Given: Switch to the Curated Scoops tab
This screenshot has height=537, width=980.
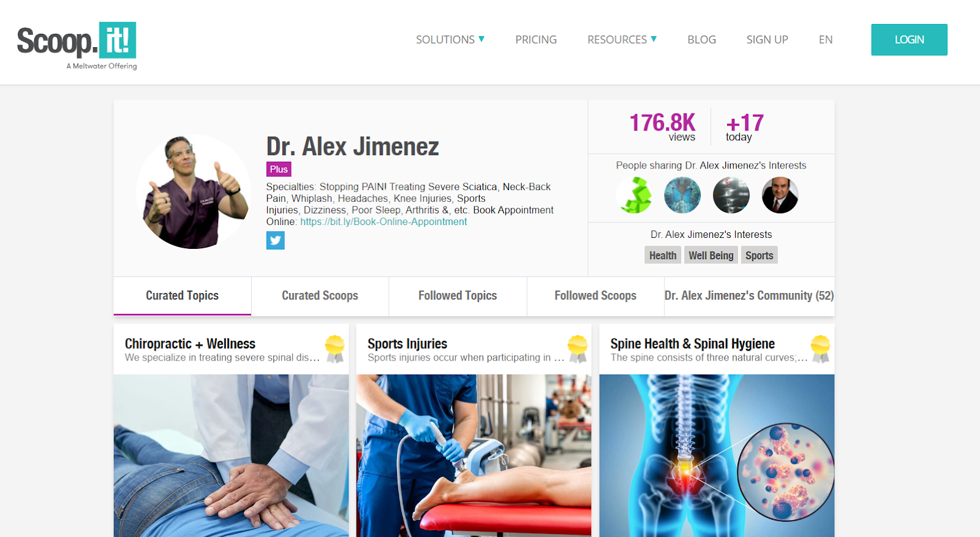Looking at the screenshot, I should coord(320,296).
